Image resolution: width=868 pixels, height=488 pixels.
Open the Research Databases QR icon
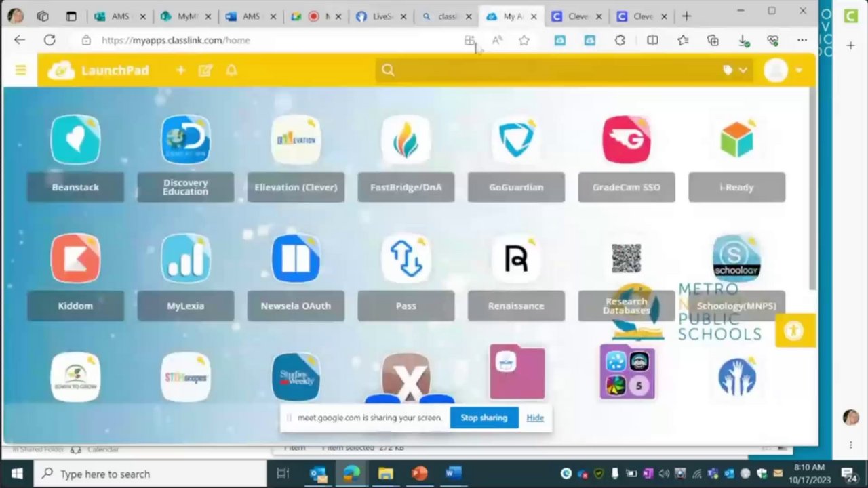[627, 258]
